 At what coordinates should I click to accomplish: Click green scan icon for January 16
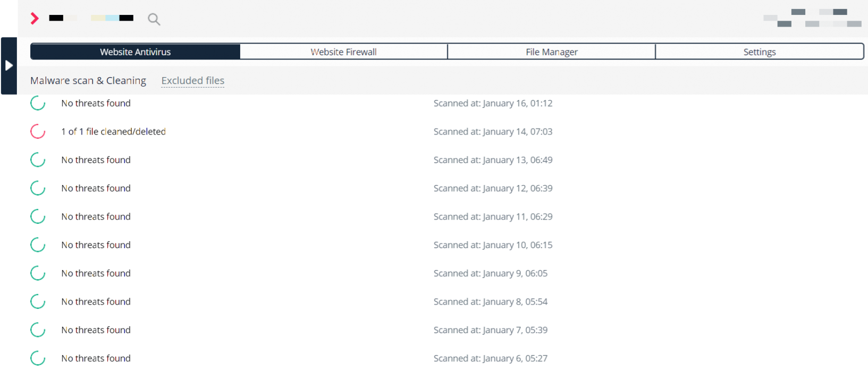click(x=38, y=103)
